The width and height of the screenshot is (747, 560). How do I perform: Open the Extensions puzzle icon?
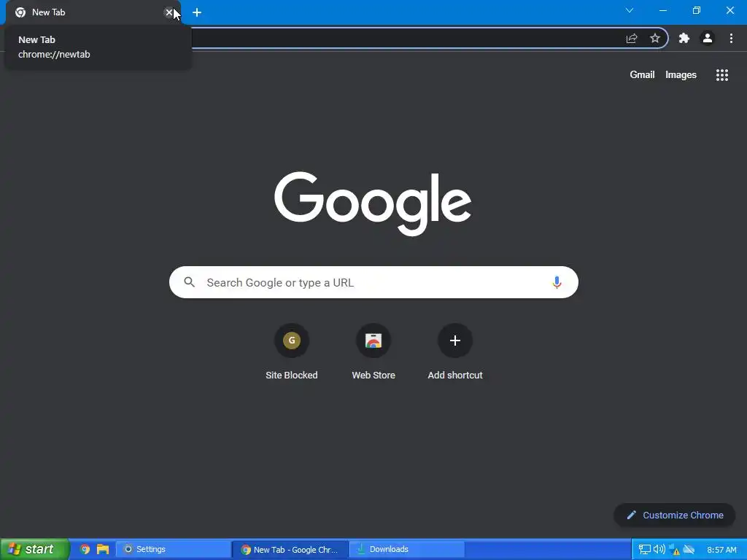[x=684, y=38]
